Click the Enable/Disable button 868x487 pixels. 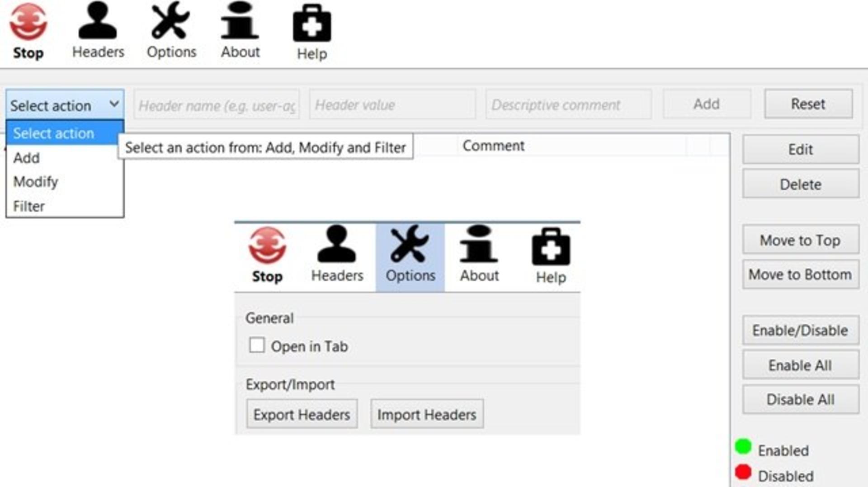pos(801,330)
